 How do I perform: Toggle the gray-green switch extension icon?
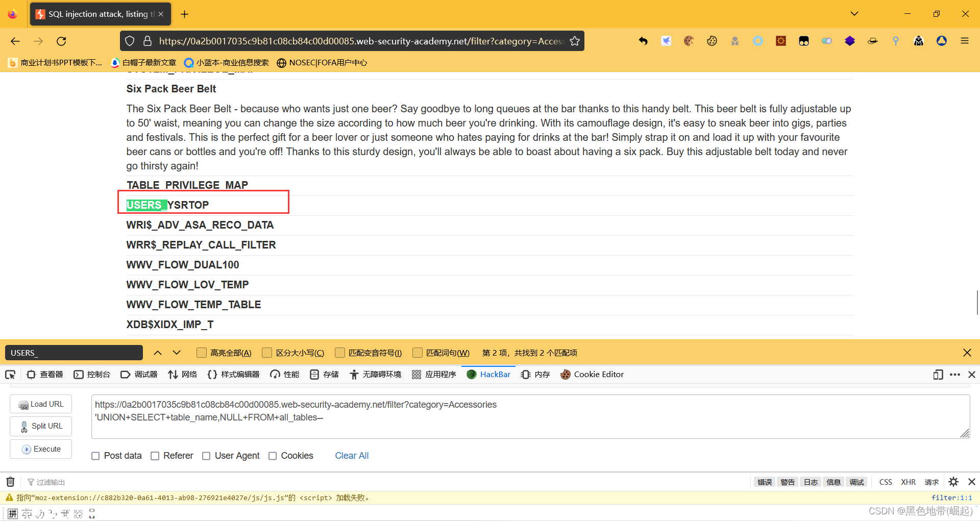827,41
